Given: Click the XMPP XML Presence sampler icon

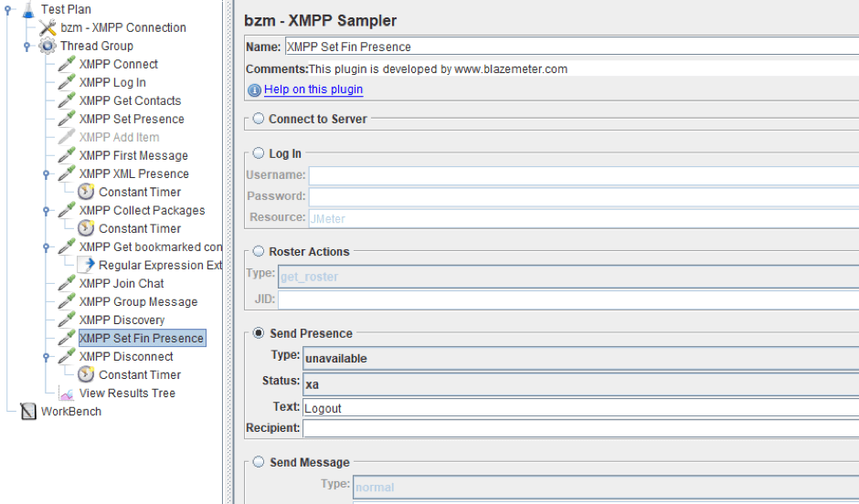Looking at the screenshot, I should click(x=67, y=173).
